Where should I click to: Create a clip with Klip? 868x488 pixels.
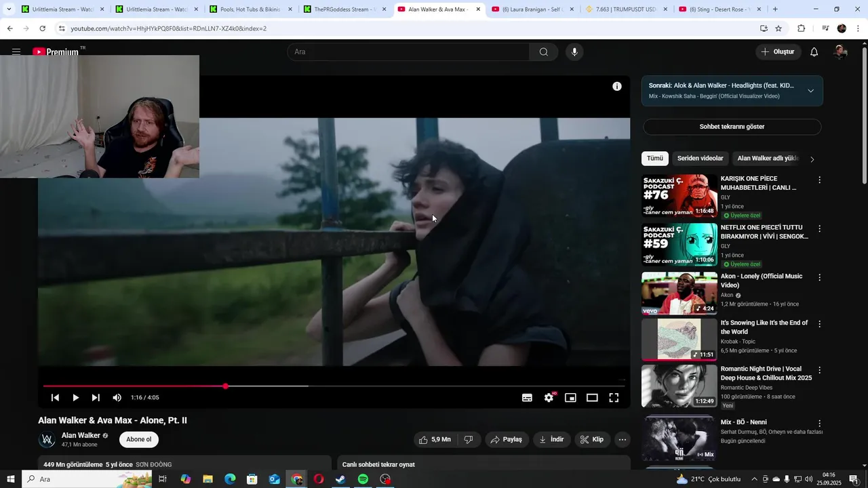592,440
